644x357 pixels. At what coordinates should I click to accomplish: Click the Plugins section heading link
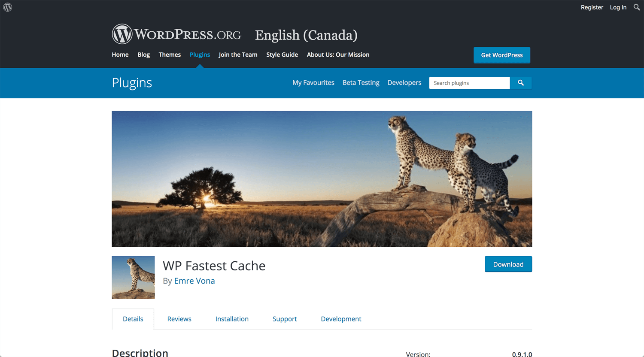pyautogui.click(x=132, y=83)
